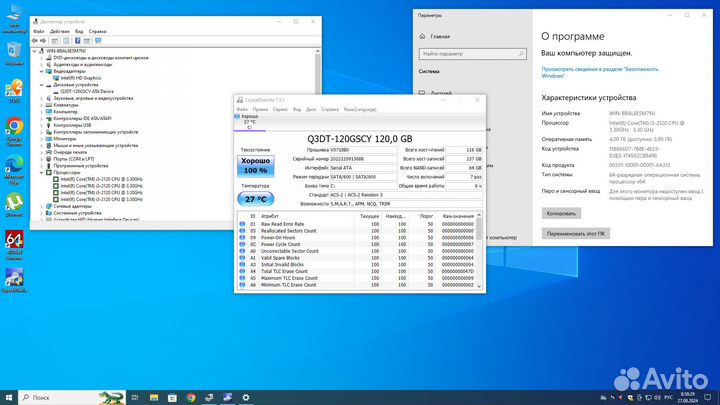Click SMART attribute list scrollbar thumb

coord(479,229)
